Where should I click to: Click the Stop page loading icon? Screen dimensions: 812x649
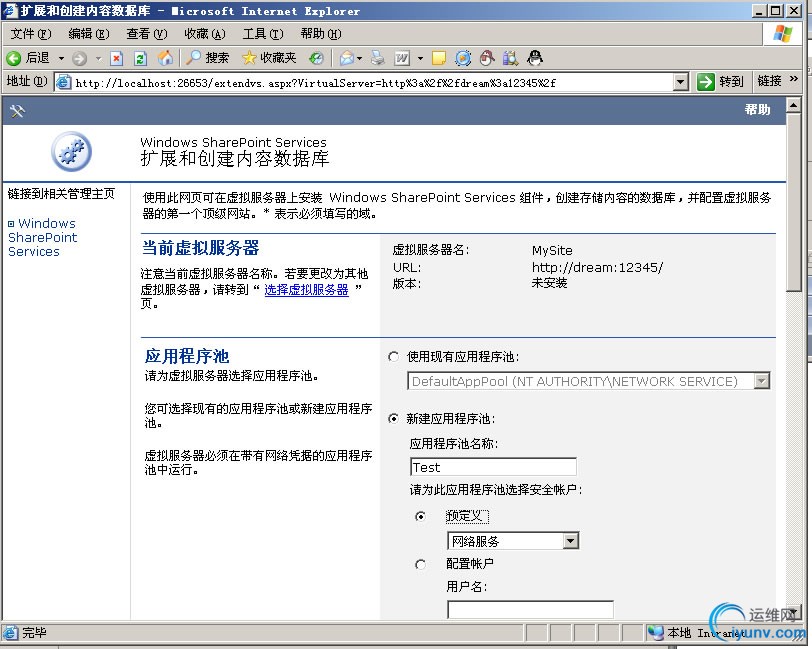pyautogui.click(x=117, y=58)
